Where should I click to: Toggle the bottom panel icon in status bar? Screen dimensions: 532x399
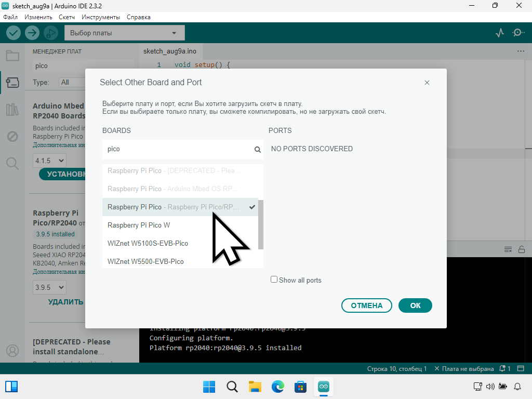point(521,368)
